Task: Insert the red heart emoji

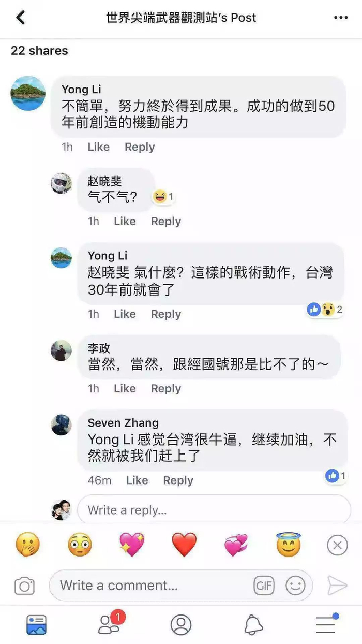Action: [184, 545]
